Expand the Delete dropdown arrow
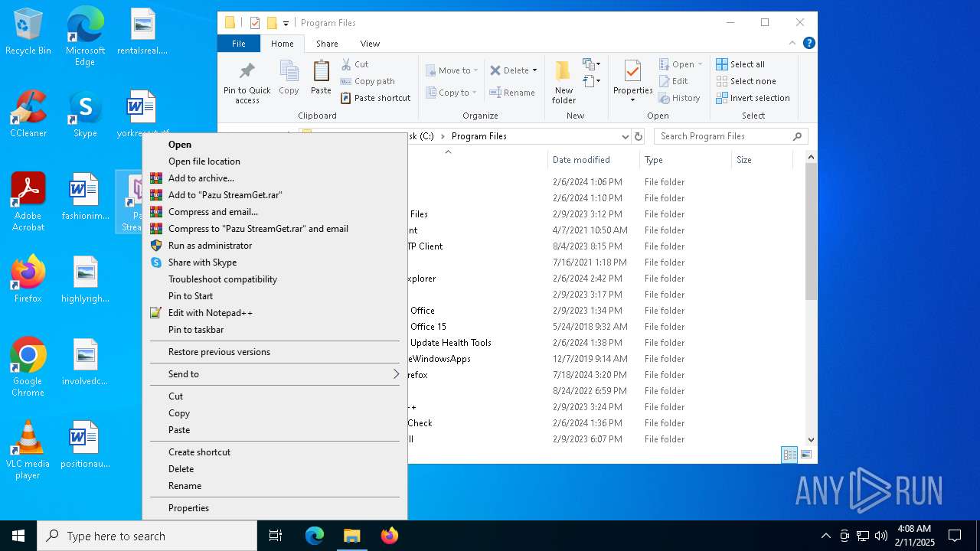The height and width of the screenshot is (551, 980). tap(534, 70)
